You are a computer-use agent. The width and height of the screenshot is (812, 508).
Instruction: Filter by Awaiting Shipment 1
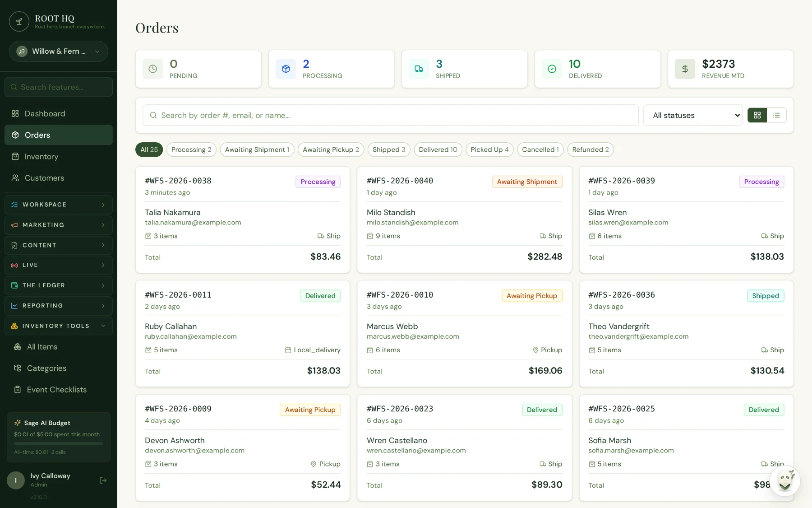[257, 150]
